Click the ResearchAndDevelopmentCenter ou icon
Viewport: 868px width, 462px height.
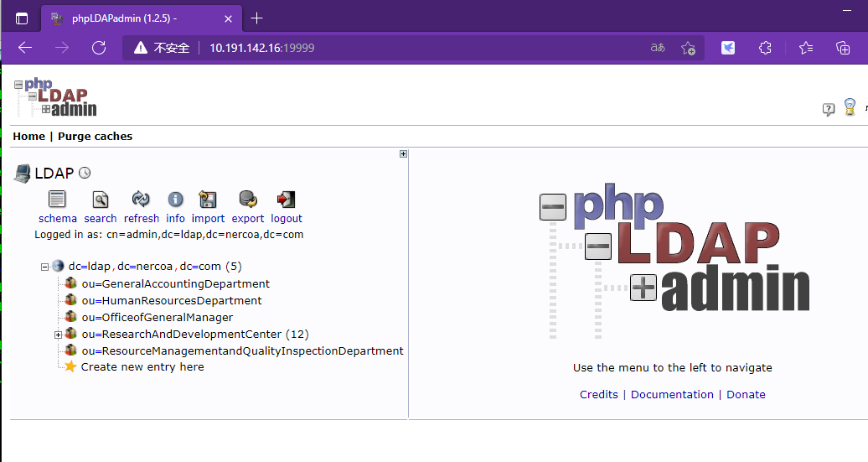click(70, 333)
